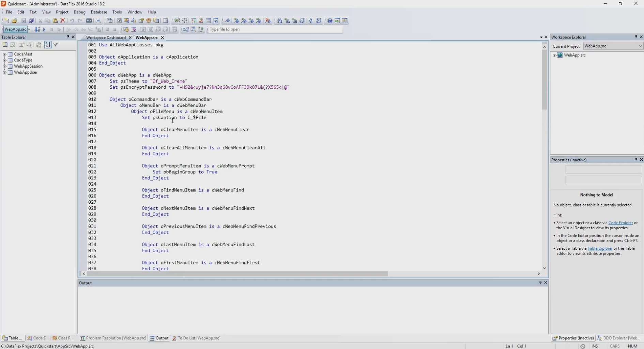Screen dimensions: 644x349
Task: Toggle the filter funnel in Table Explorer
Action: [x=56, y=45]
